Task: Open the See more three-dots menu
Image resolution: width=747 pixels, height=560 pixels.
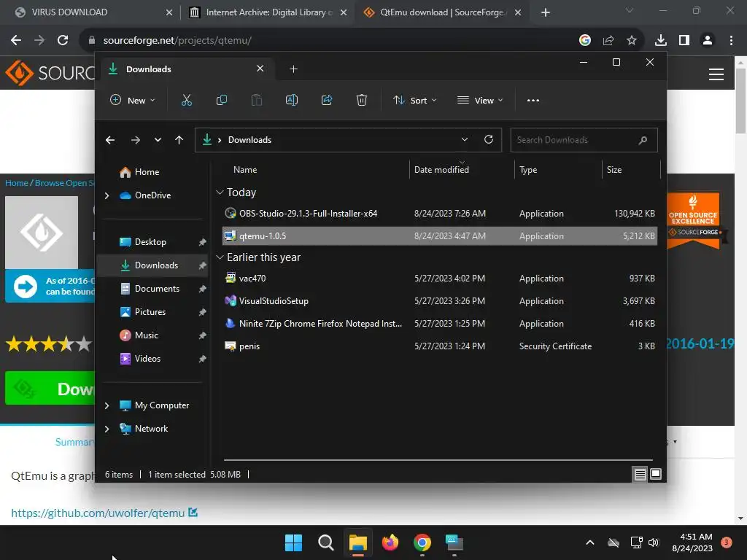Action: pos(533,101)
